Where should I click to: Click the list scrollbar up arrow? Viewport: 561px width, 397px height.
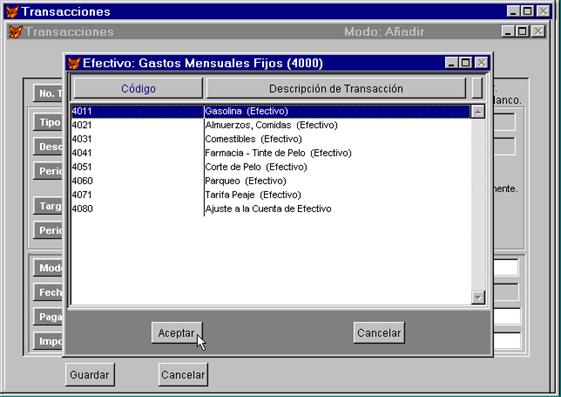point(478,112)
